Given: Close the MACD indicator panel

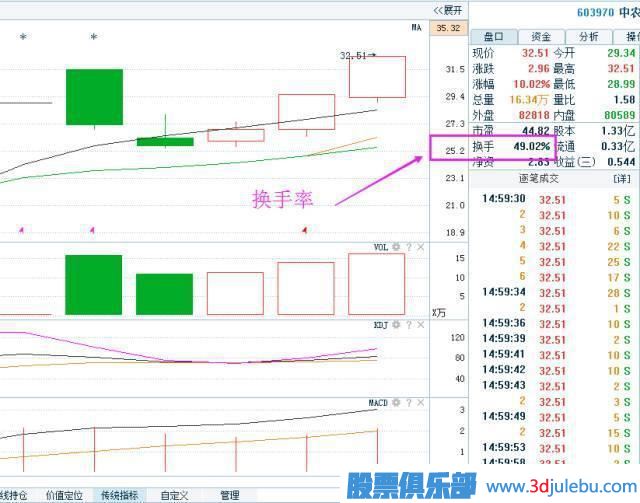Looking at the screenshot, I should [421, 403].
